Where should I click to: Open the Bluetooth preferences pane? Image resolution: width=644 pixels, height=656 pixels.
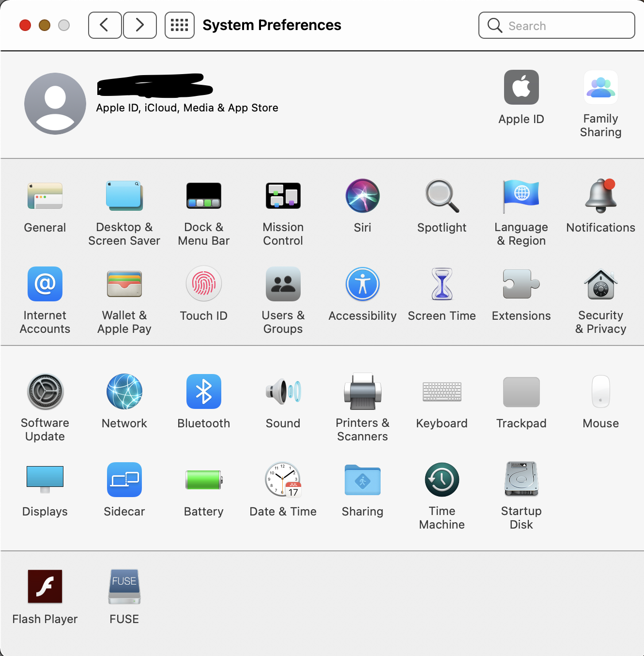point(203,392)
